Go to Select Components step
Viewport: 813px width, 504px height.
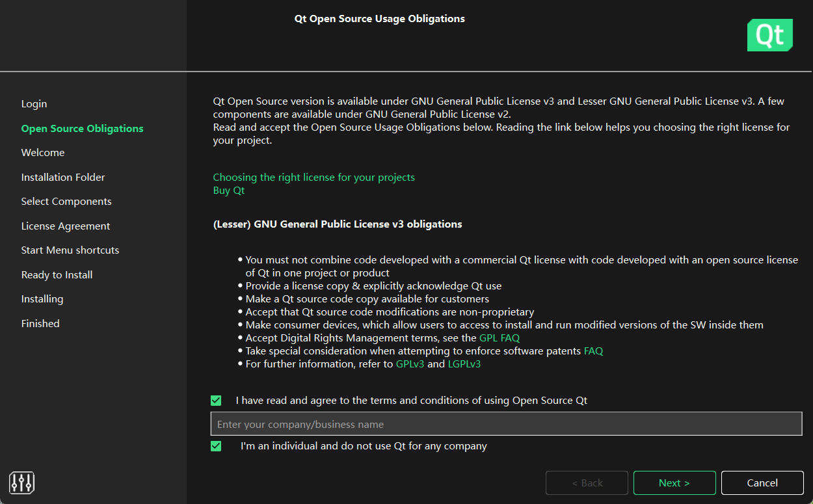pos(66,202)
